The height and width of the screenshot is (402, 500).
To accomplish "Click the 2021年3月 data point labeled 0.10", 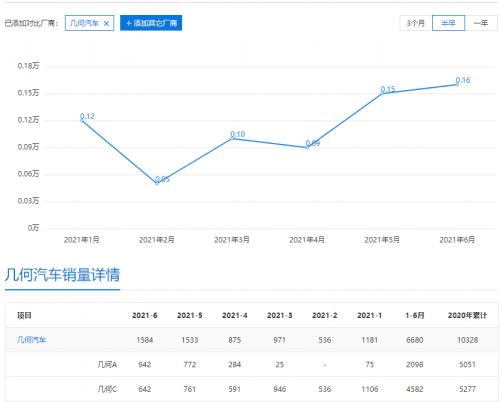I will point(232,138).
